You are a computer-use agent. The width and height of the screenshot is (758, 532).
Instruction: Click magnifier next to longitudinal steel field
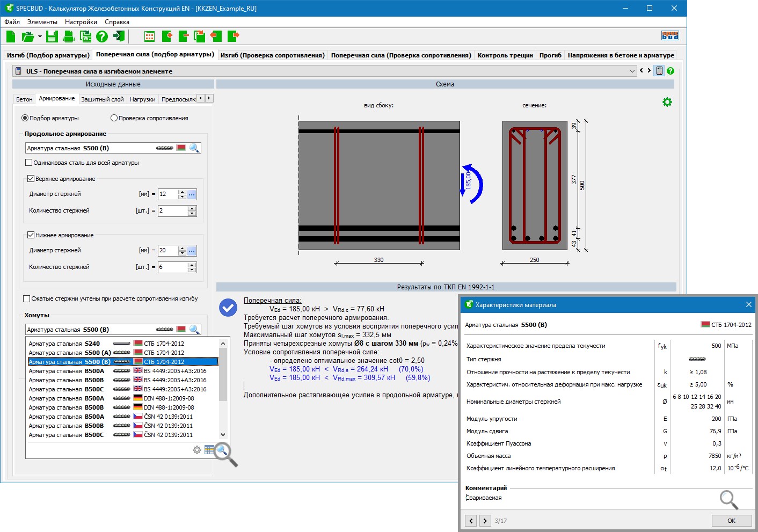194,148
